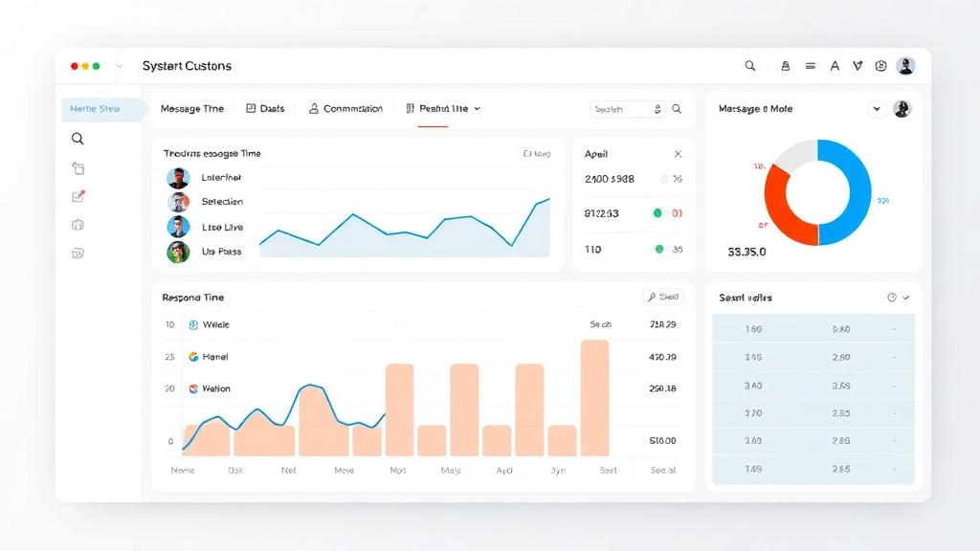Expand the Message Mote dropdown chevron

[877, 109]
